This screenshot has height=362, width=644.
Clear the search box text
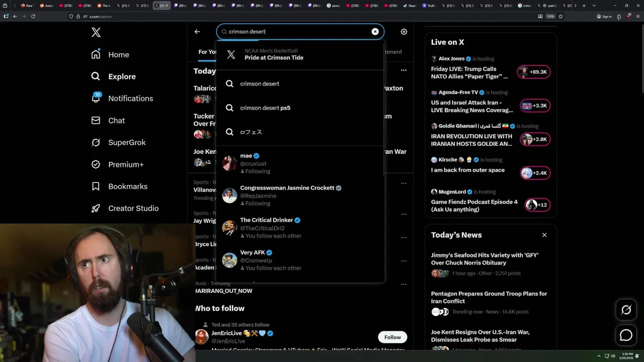[375, 32]
